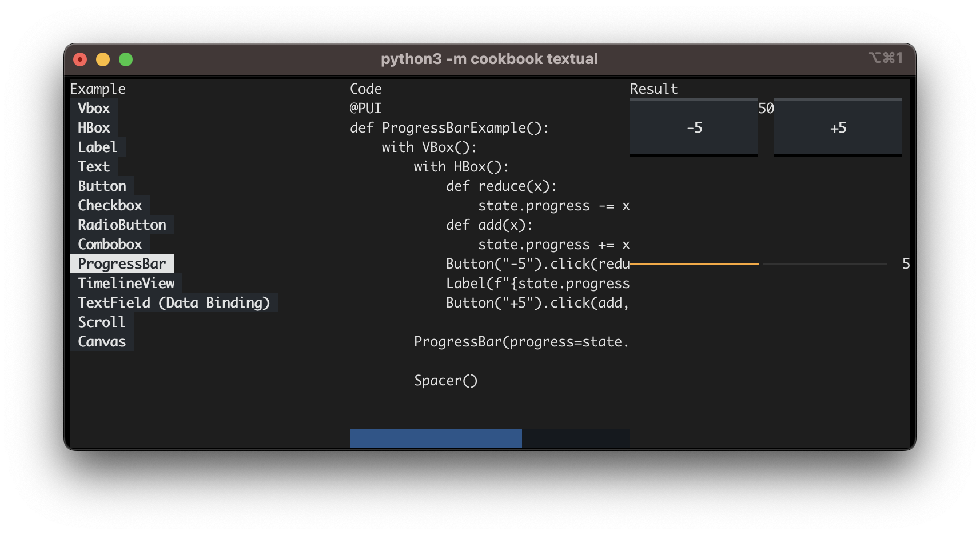
Task: Choose the Label example item
Action: pos(98,147)
